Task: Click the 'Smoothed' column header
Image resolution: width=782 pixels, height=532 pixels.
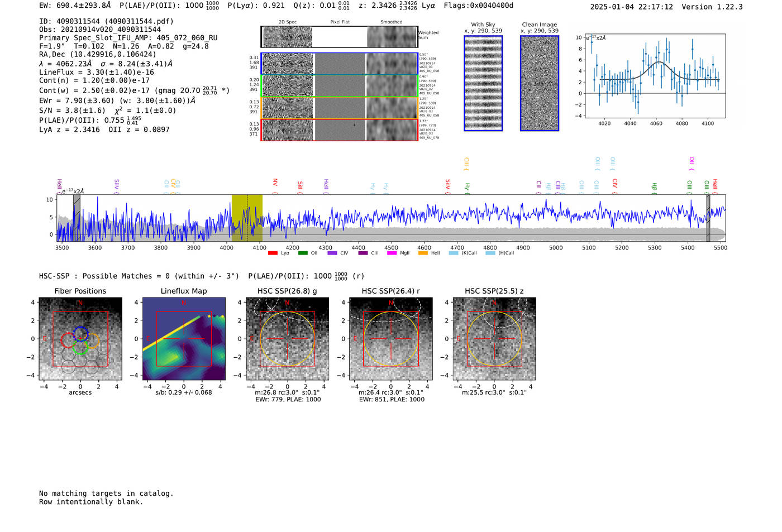Action: 391,22
